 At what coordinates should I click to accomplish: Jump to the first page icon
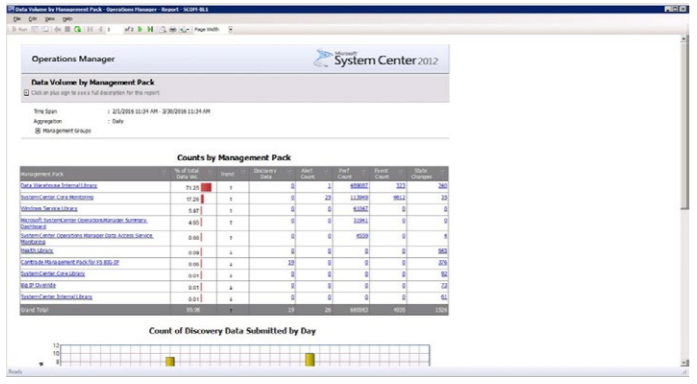pos(90,29)
